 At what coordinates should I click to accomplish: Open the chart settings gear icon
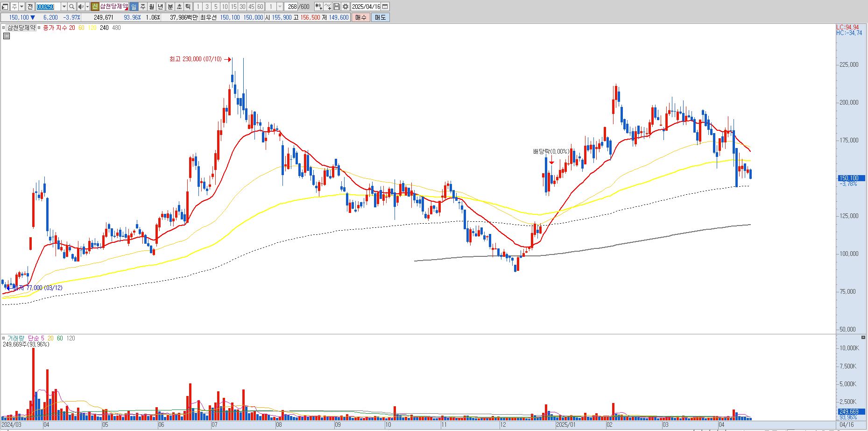(345, 7)
